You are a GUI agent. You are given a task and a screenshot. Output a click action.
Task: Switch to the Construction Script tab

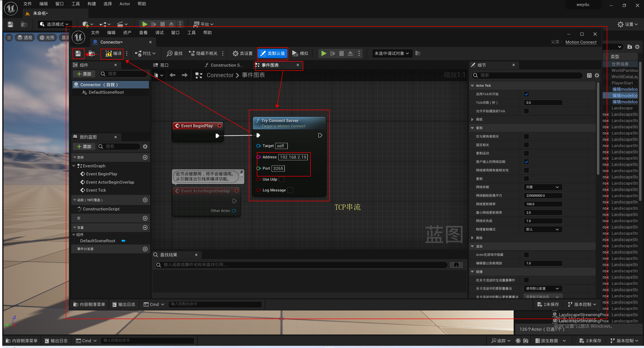pyautogui.click(x=224, y=65)
